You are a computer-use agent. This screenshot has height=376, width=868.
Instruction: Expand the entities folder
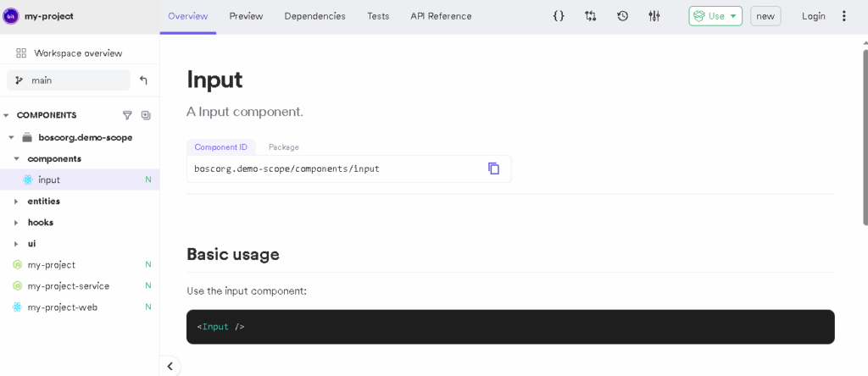pyautogui.click(x=16, y=202)
